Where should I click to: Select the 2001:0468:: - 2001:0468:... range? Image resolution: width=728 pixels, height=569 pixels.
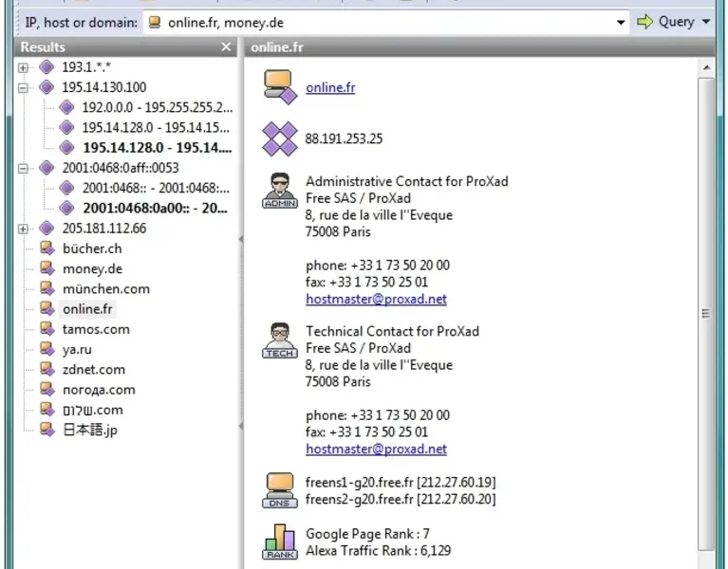pyautogui.click(x=156, y=188)
